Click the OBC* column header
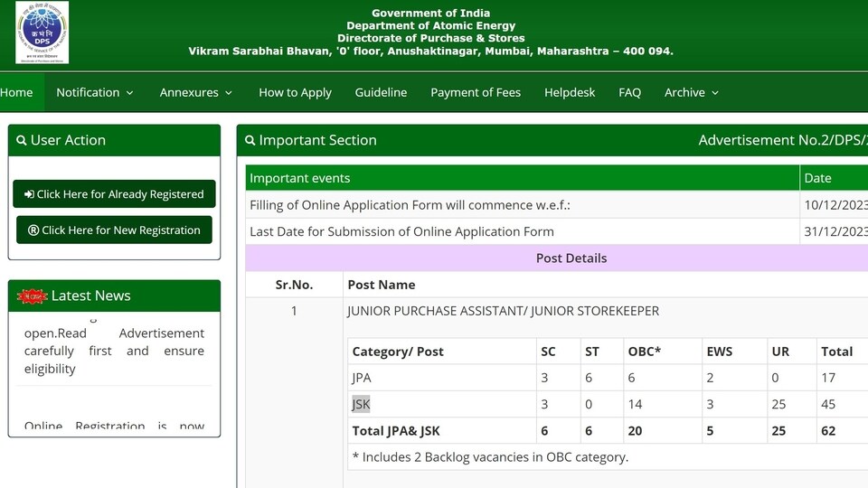868x488 pixels. (645, 352)
